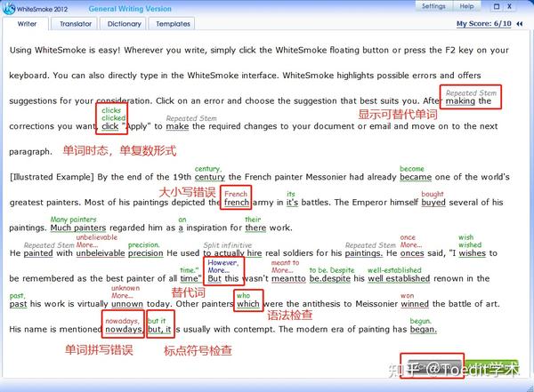Expand 'More...' under the 'unknown' suggestion
The height and width of the screenshot is (392, 534).
click(122, 295)
